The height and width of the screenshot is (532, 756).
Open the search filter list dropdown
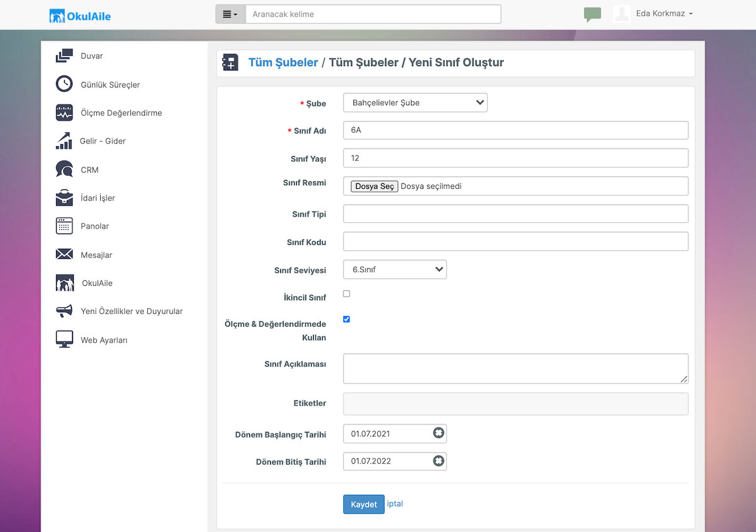tap(231, 14)
